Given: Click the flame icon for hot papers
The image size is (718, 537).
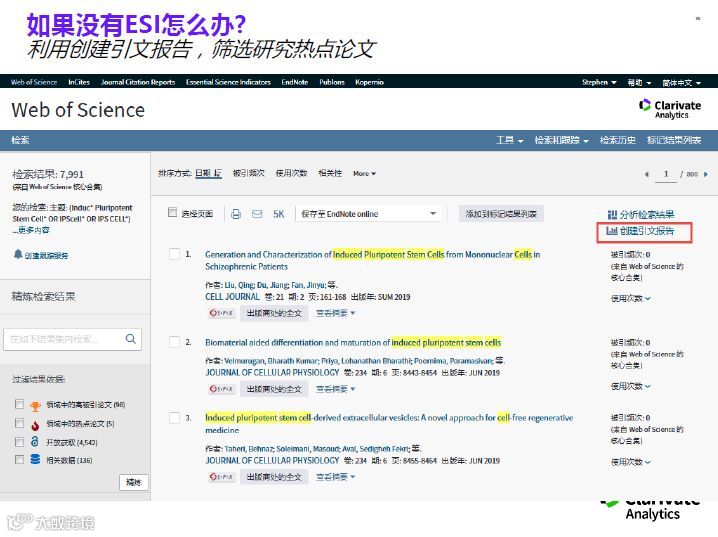Looking at the screenshot, I should click(x=35, y=425).
